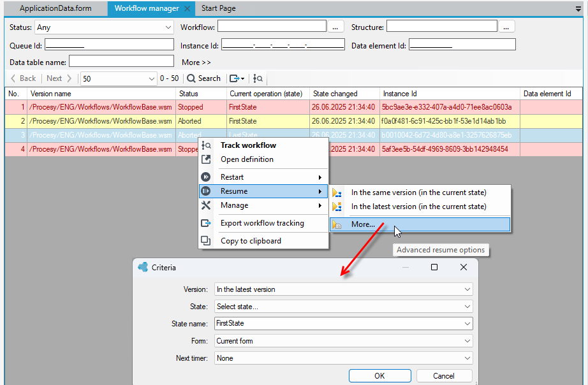Click the Manage tools icon
The image size is (588, 385).
click(206, 205)
